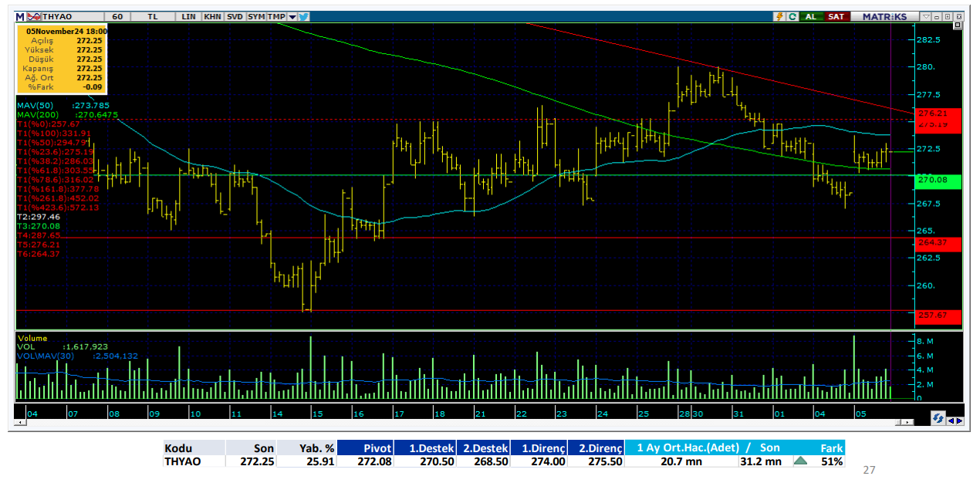Open the chart type icon beside THYAO
The image size is (980, 483).
click(33, 16)
